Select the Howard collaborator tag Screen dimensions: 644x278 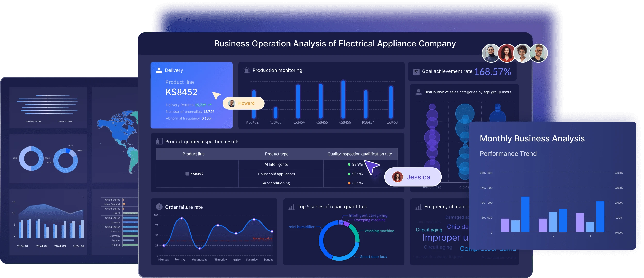point(243,103)
